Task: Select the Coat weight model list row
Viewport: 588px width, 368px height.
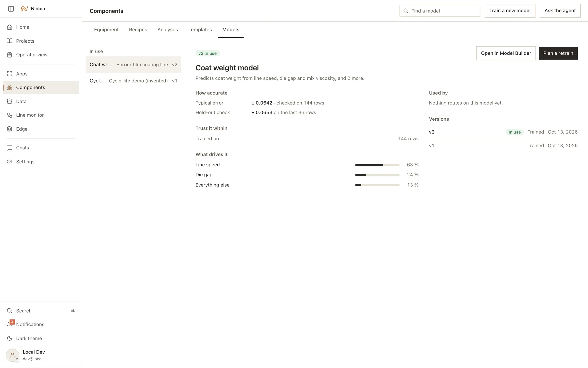Action: pyautogui.click(x=134, y=65)
